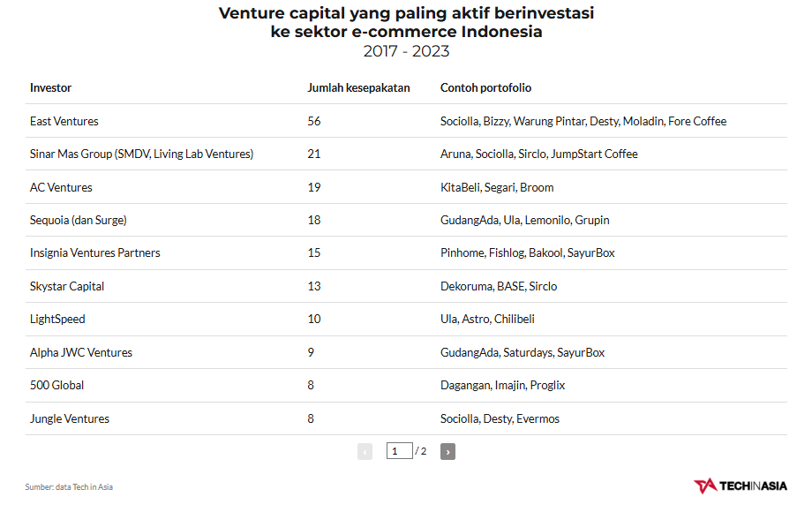Click the Alpha JWC Ventures cell
812x512 pixels.
(81, 352)
